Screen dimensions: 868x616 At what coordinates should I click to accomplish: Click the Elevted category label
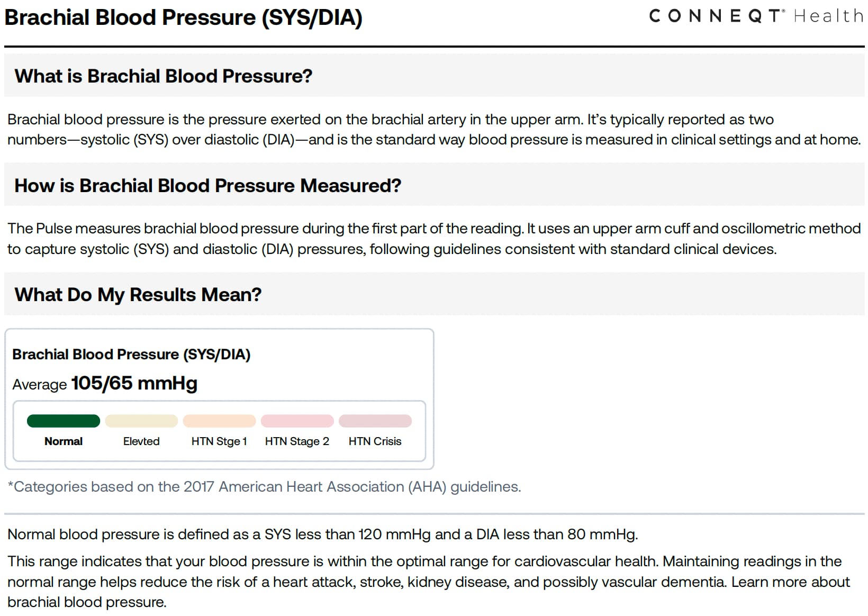pos(141,441)
